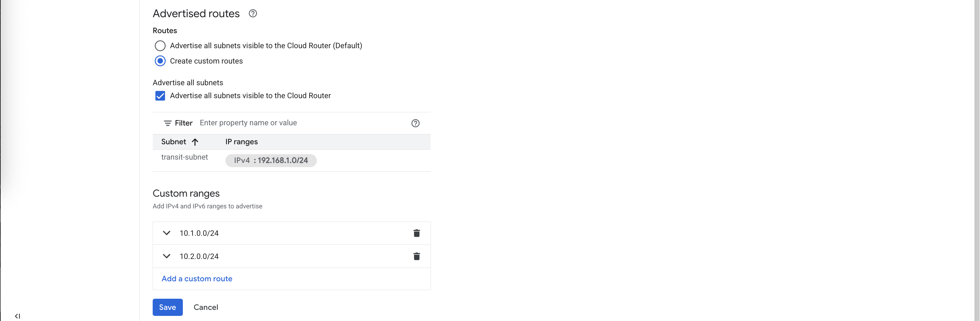Click Add a custom route link
The width and height of the screenshot is (980, 321).
197,279
